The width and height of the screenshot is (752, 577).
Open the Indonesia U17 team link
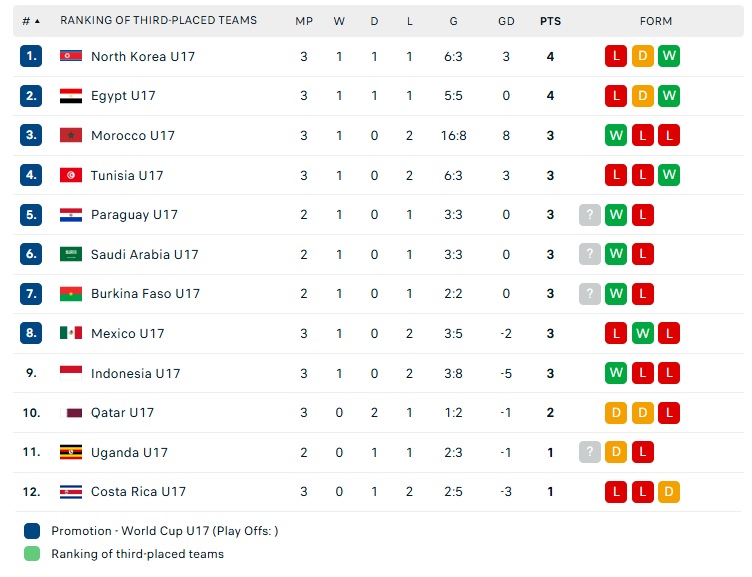[x=135, y=373]
